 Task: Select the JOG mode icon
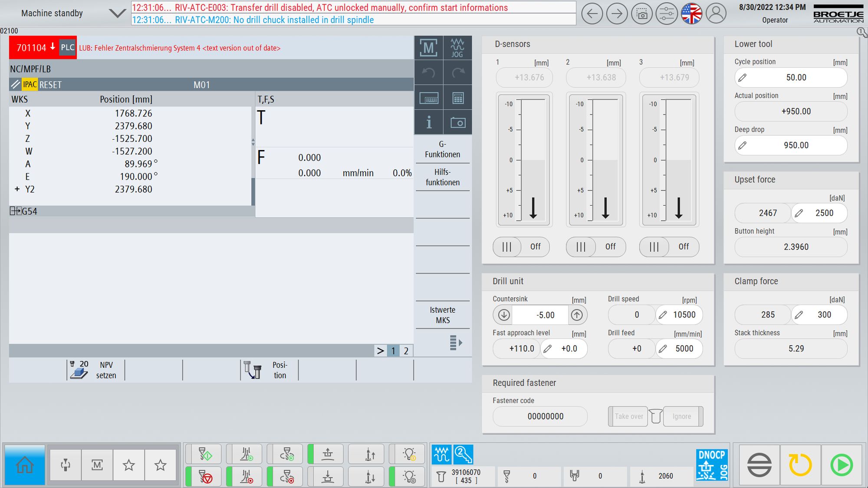point(457,48)
